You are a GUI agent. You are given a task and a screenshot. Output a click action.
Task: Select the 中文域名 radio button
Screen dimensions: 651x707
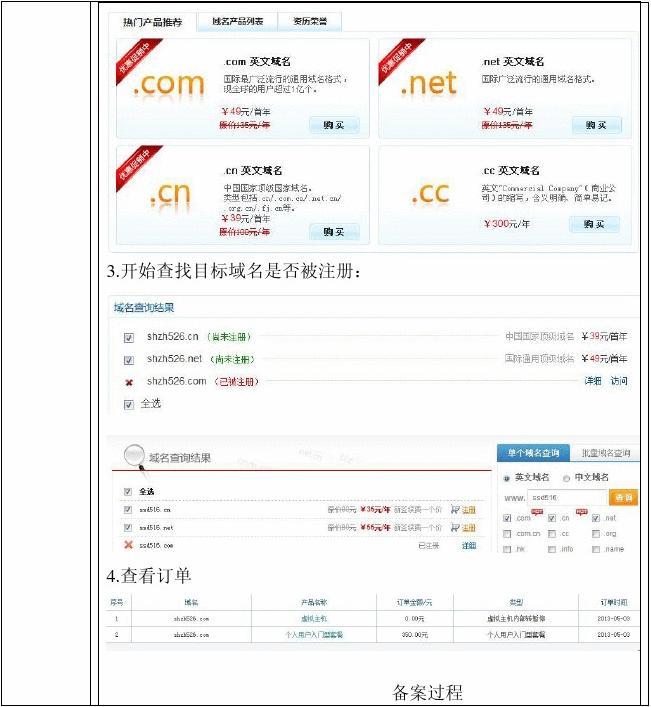566,478
